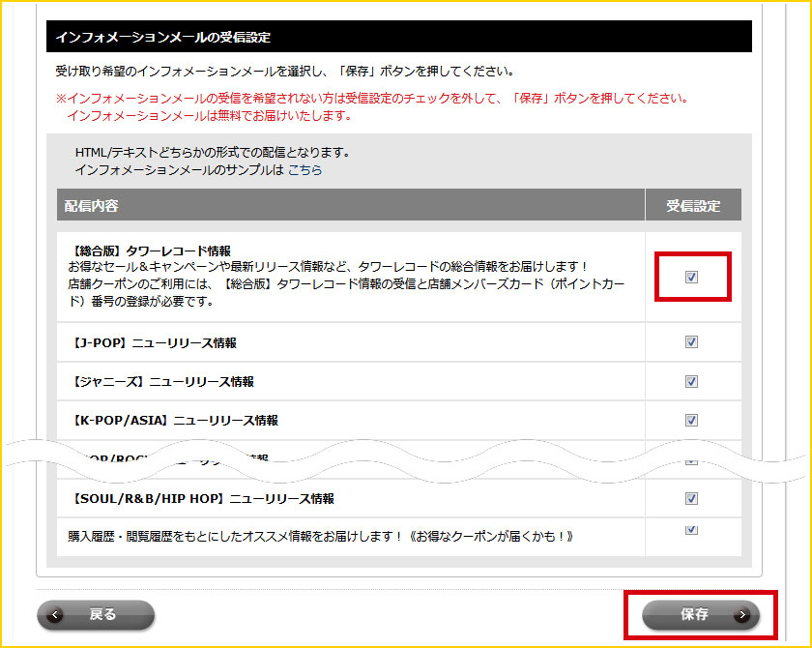Uncheck the 【総合版】タワーレコード情報 checkbox
The height and width of the screenshot is (648, 812).
click(691, 278)
